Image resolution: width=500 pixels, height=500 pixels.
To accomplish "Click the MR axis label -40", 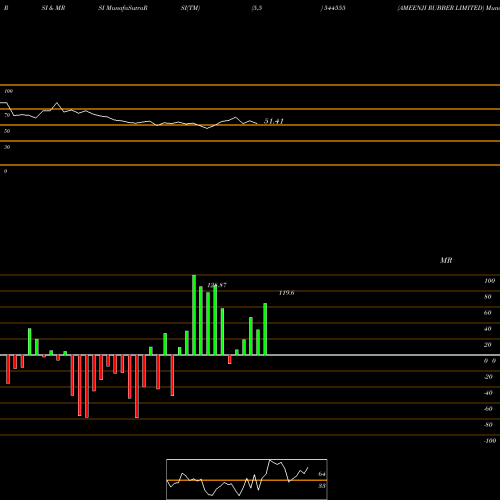I will [488, 393].
